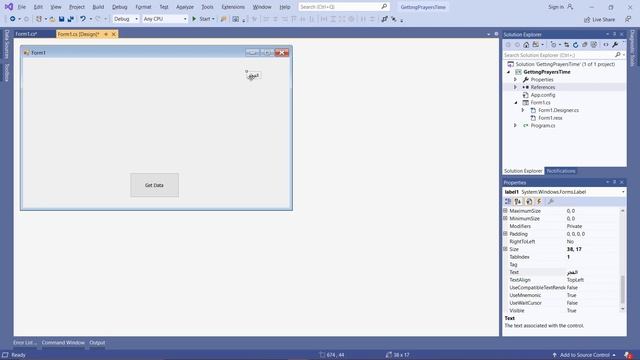Click the Solution Explorer search magnifier icon
The image size is (640, 360).
point(618,55)
